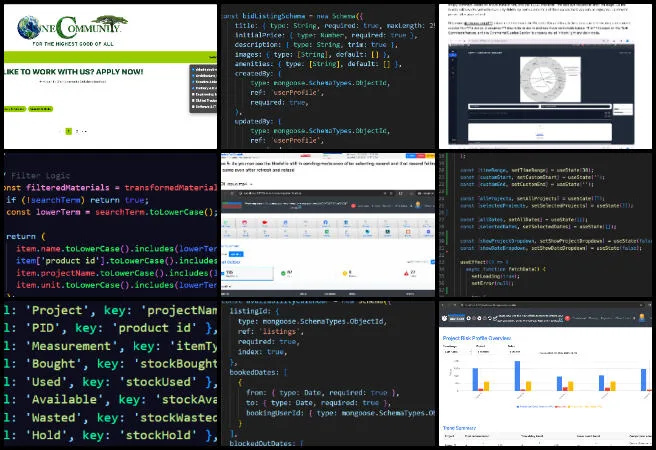
Task: Select page 1 in the job listing pagination
Action: click(x=69, y=131)
